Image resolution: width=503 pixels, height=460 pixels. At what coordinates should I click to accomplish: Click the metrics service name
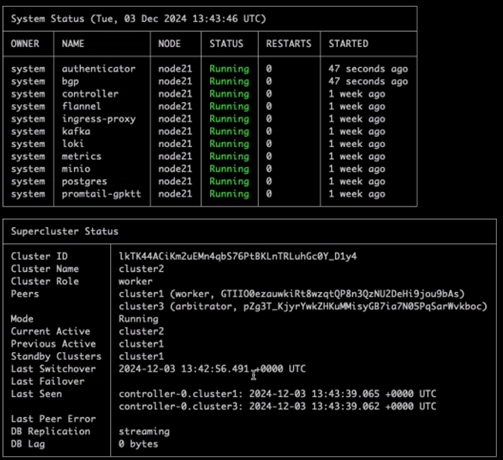coord(81,156)
